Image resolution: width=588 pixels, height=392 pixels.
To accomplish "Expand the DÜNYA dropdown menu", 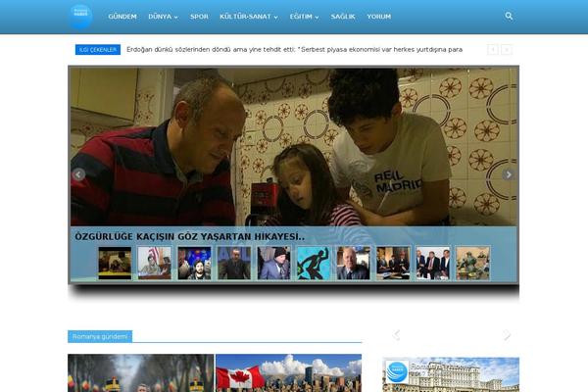I will tap(163, 17).
